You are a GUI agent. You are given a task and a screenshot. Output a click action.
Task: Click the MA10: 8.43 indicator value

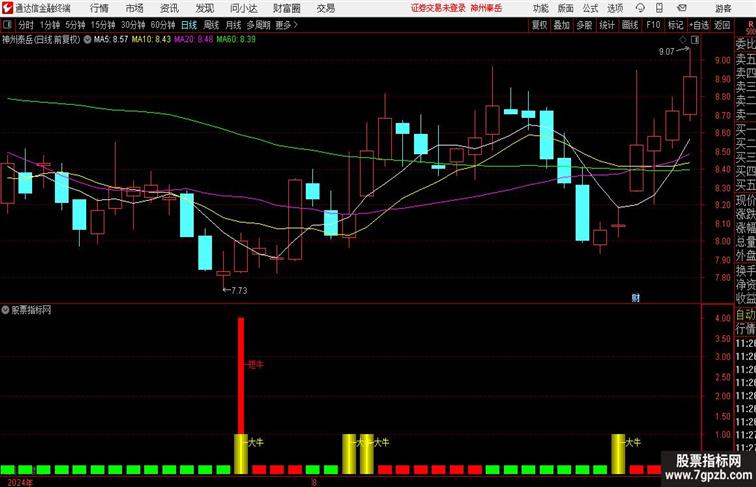tap(151, 40)
